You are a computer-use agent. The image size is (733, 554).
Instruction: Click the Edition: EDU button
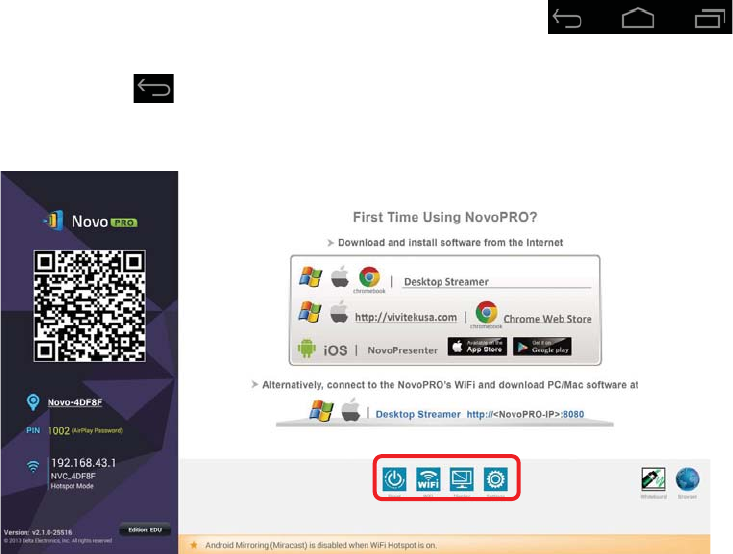(145, 530)
